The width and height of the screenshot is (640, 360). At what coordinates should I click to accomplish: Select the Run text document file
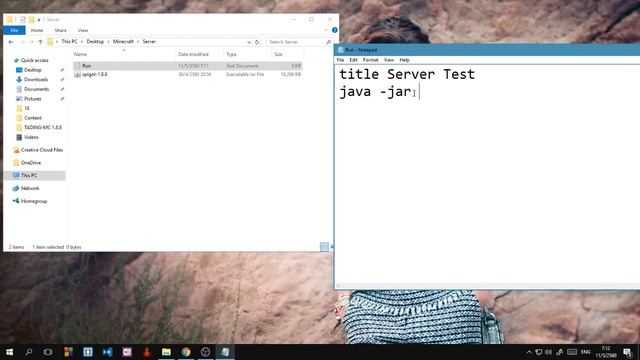pos(187,66)
